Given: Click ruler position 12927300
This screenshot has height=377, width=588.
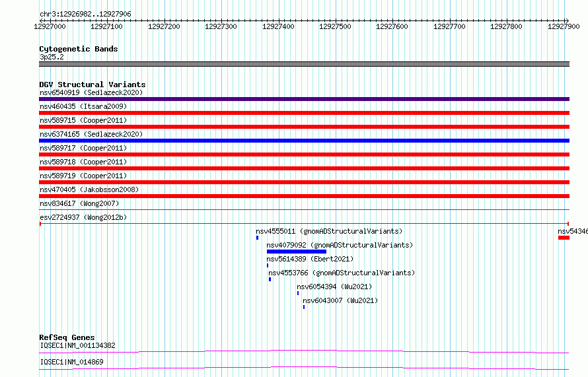Looking at the screenshot, I should (221, 26).
